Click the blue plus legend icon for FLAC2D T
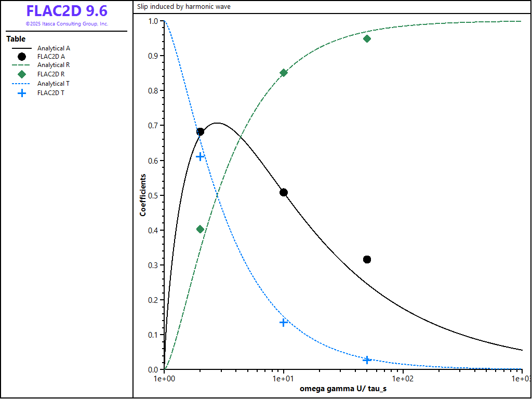 (x=22, y=93)
